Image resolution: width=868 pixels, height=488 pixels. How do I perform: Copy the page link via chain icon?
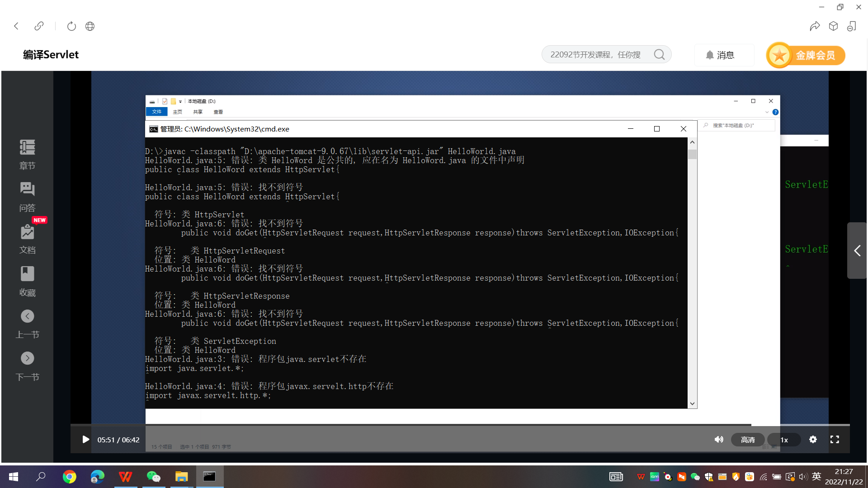coord(39,26)
